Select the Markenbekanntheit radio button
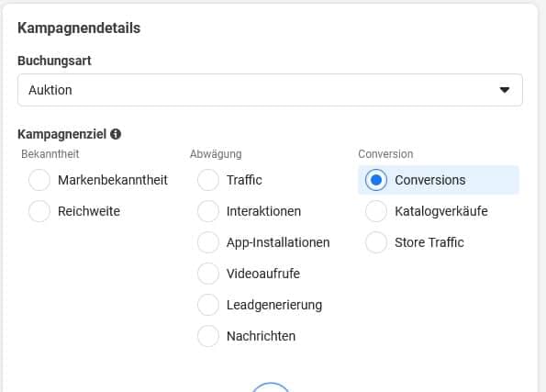Screen dimensions: 546x392 (x=39, y=180)
